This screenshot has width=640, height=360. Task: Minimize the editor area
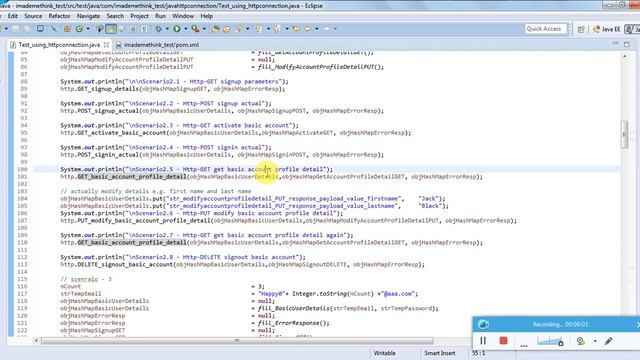pos(615,44)
